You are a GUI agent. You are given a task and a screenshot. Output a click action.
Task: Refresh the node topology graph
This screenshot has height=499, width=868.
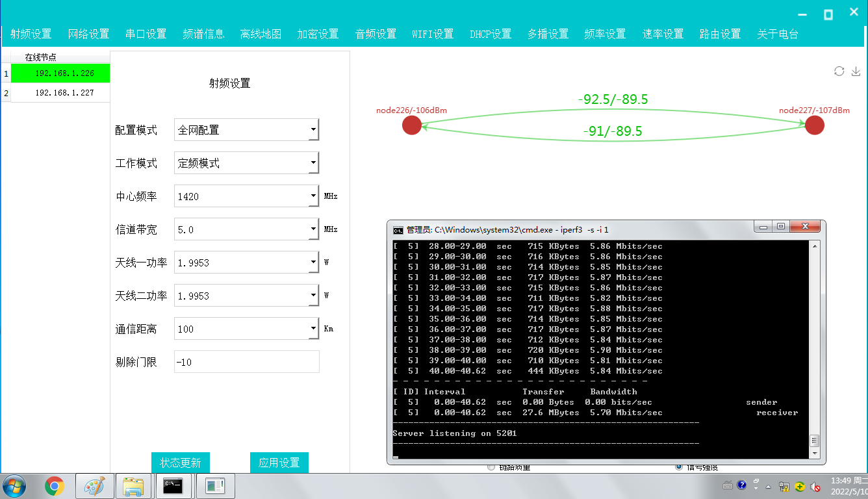tap(839, 71)
